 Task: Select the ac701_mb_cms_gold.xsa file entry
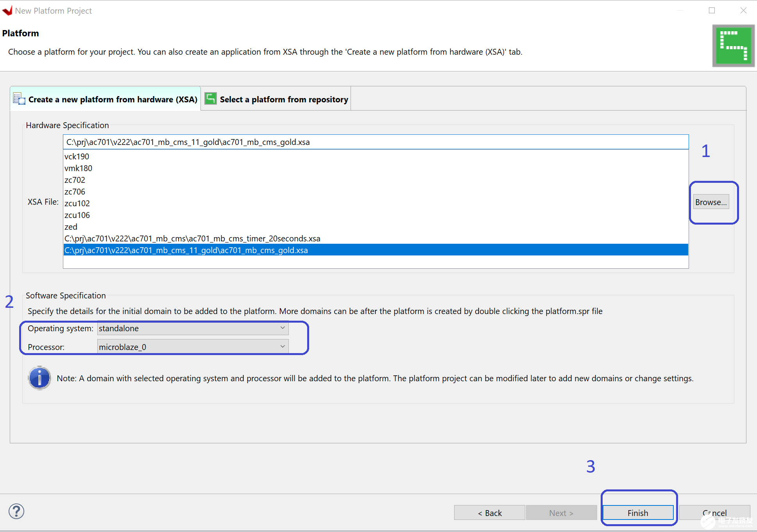click(x=376, y=250)
